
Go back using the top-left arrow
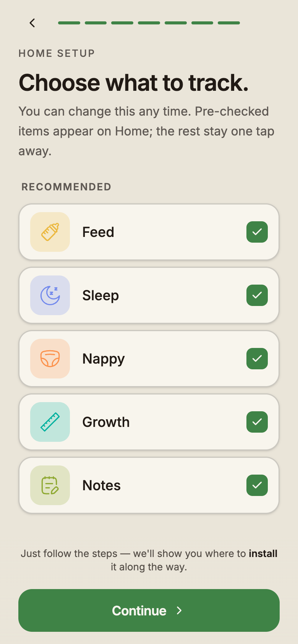[x=32, y=23]
